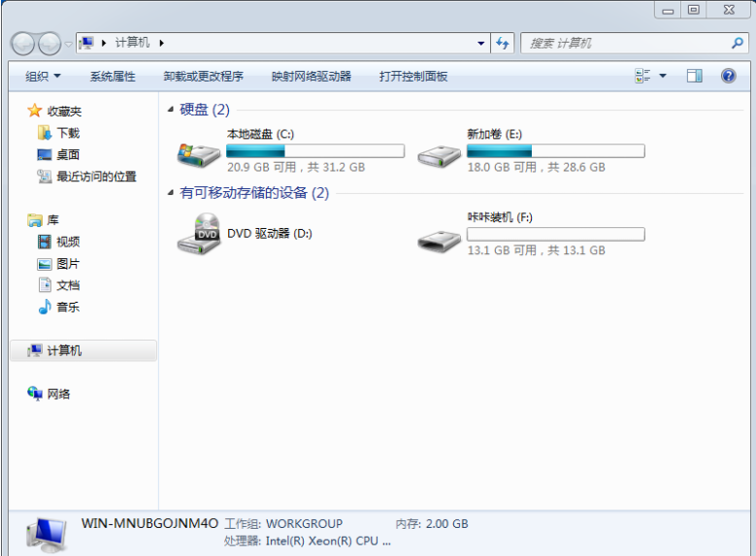Collapse the 有可移动存储的设备 group
Screen dimensions: 756x556
point(172,193)
